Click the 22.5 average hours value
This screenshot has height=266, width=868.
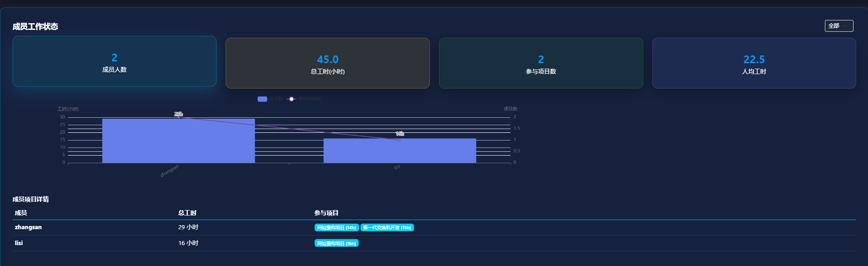[754, 60]
